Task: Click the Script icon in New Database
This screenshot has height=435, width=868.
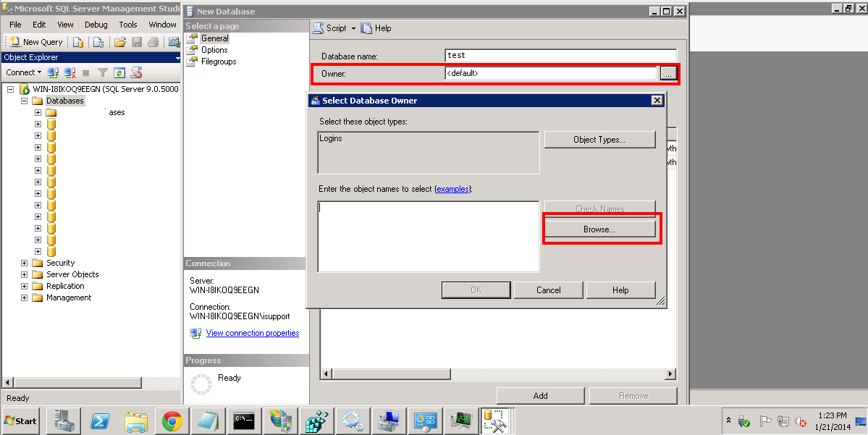Action: [318, 28]
